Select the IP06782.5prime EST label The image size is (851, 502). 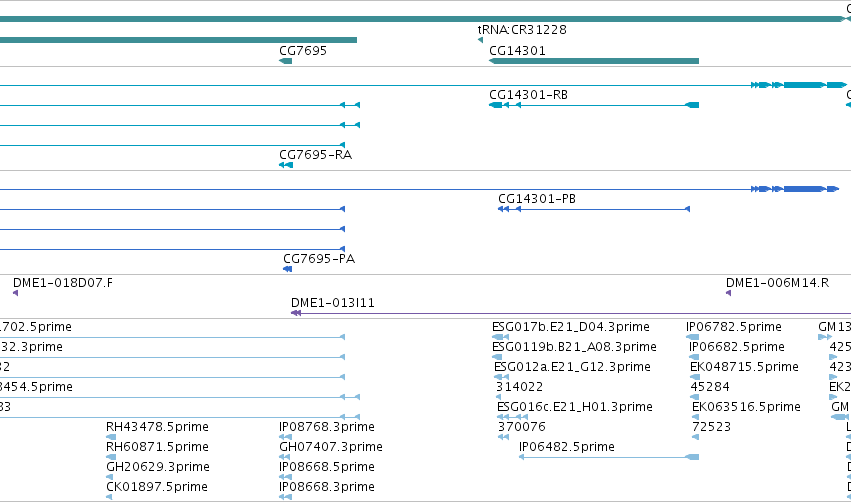click(x=734, y=327)
